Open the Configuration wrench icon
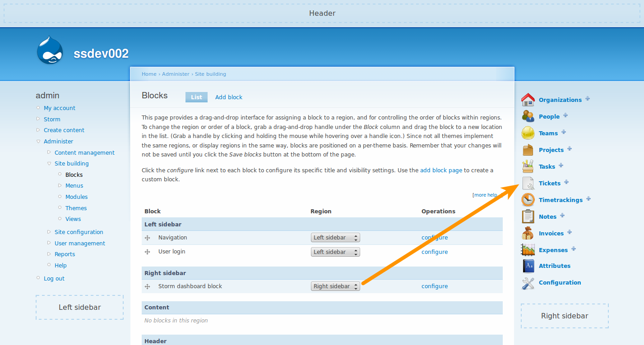 pos(527,283)
